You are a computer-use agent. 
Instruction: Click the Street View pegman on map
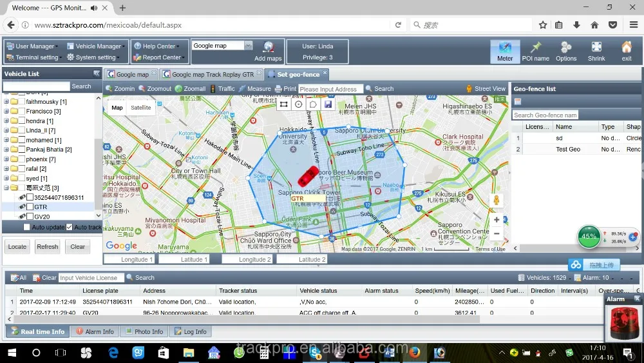[x=496, y=201]
